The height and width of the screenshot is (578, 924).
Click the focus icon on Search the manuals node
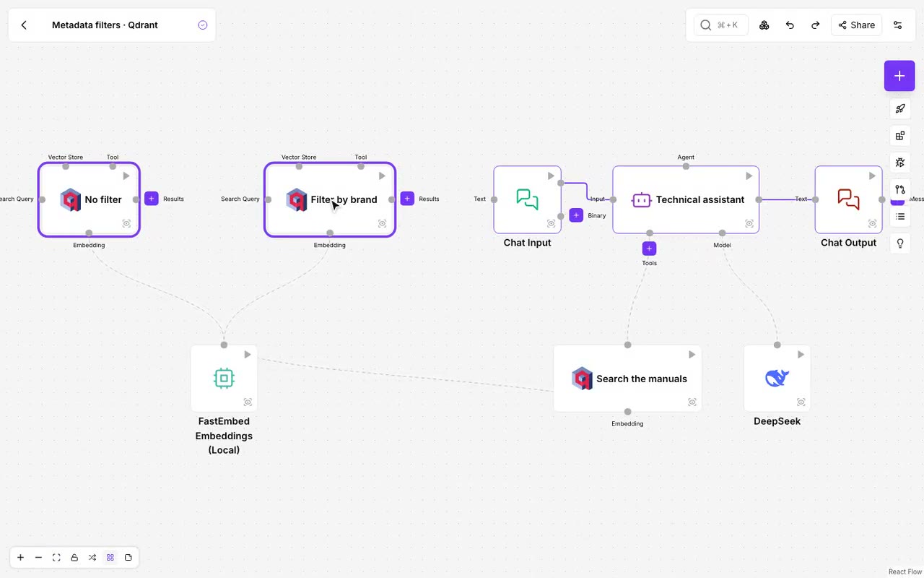[692, 402]
